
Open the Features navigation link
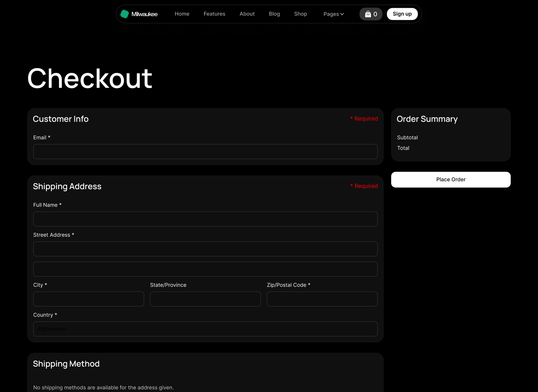[x=214, y=14]
